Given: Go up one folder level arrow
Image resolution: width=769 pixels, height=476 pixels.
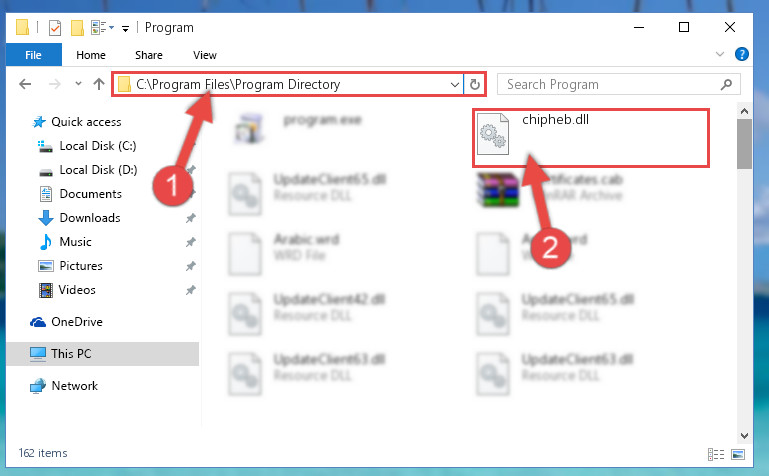Looking at the screenshot, I should pyautogui.click(x=99, y=84).
